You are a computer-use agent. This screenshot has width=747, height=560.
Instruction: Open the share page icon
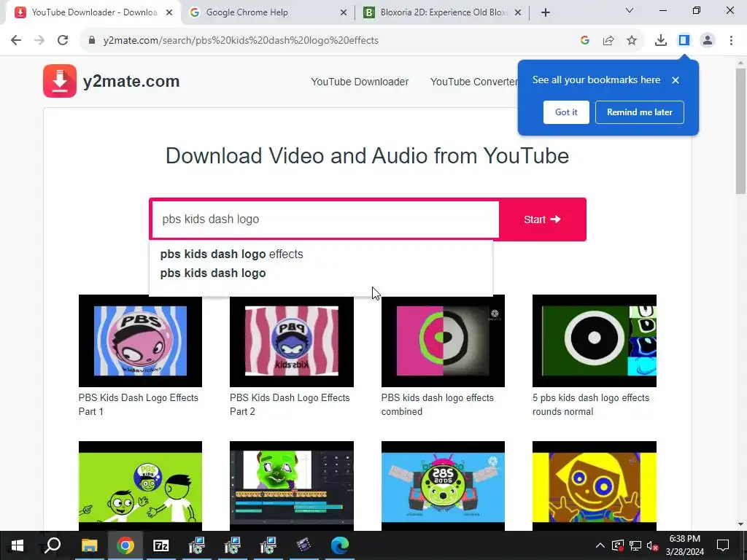pyautogui.click(x=608, y=41)
